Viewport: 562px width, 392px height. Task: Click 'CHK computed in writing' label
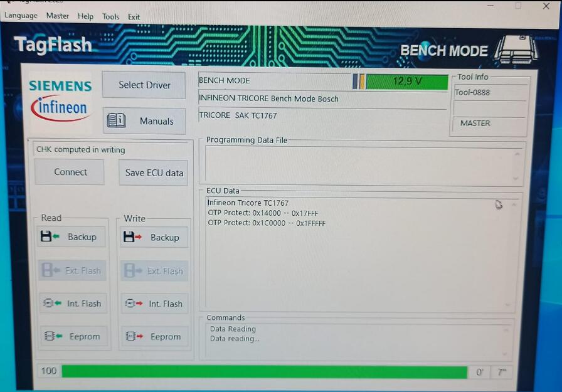point(81,149)
